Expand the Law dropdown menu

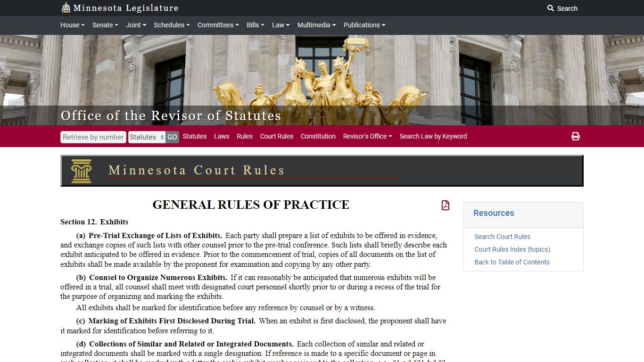click(281, 25)
